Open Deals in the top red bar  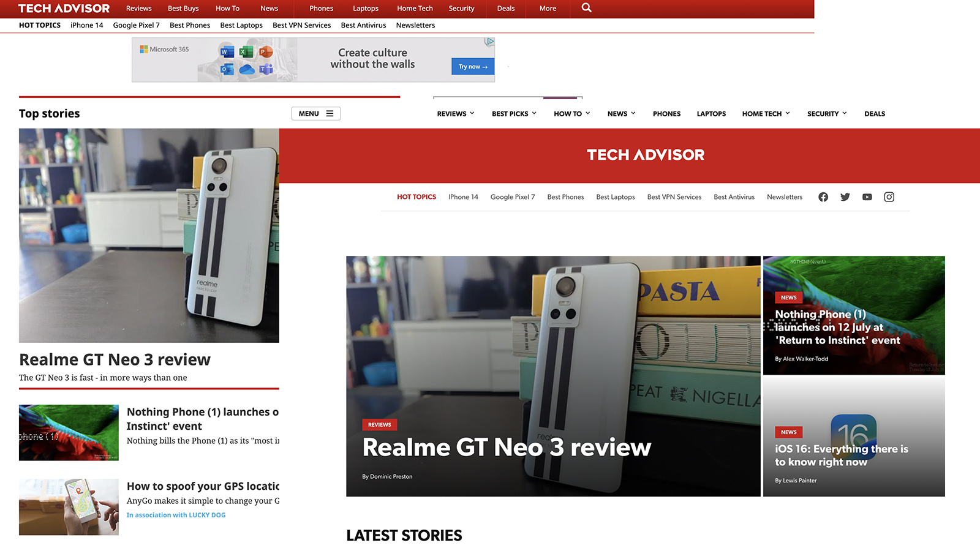[x=506, y=9]
